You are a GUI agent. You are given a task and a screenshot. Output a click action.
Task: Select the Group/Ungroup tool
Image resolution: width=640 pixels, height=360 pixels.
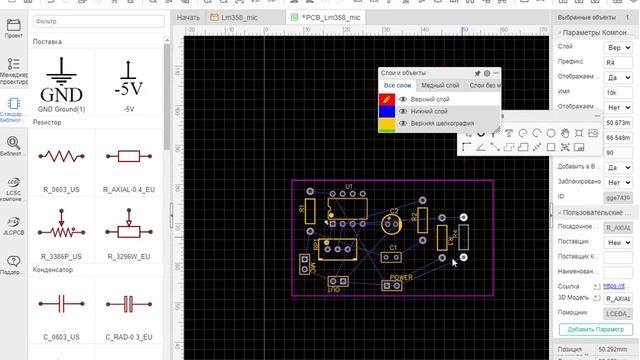(565, 147)
